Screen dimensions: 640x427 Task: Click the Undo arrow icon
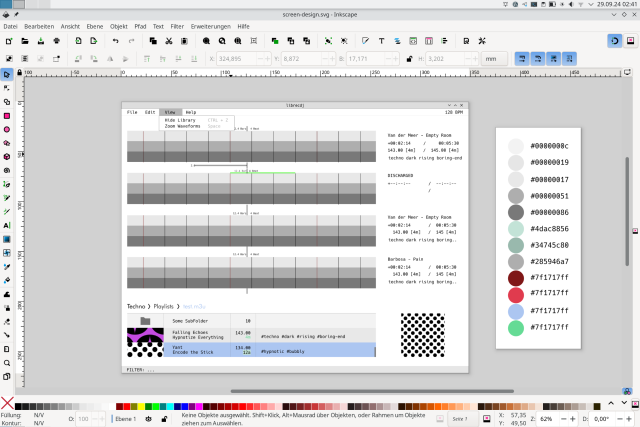pyautogui.click(x=117, y=41)
